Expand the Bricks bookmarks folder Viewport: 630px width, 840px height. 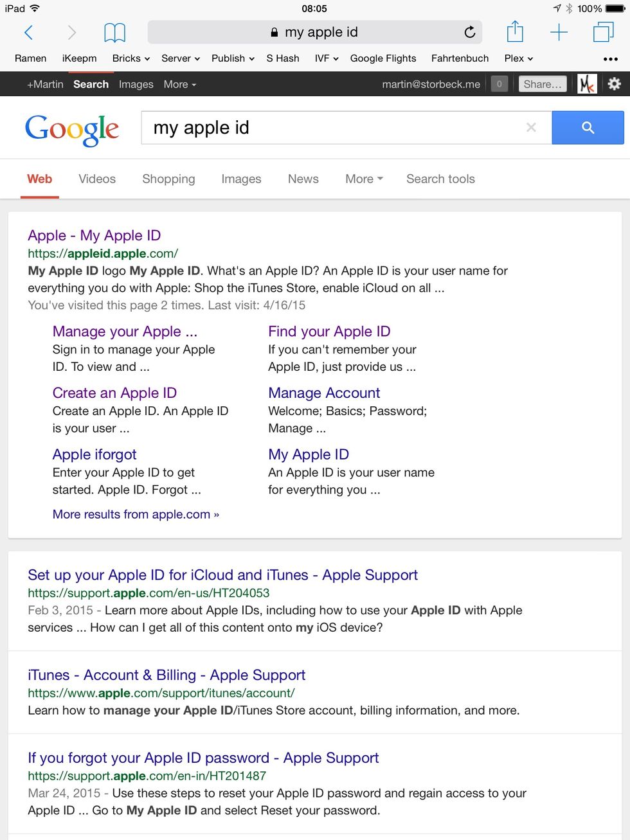click(x=131, y=58)
